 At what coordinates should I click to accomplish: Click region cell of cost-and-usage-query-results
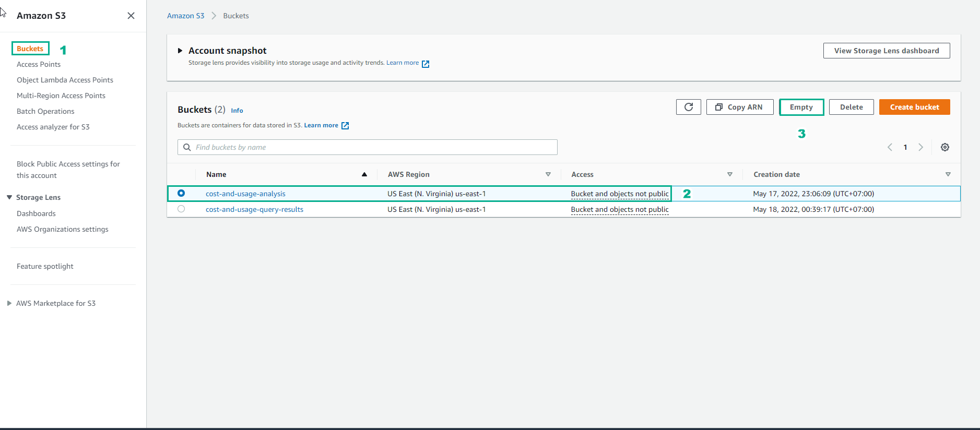436,209
